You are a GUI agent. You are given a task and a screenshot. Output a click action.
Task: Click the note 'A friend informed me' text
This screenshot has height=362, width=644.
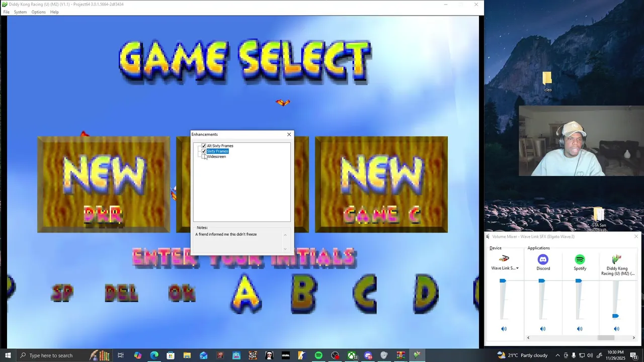click(x=226, y=234)
